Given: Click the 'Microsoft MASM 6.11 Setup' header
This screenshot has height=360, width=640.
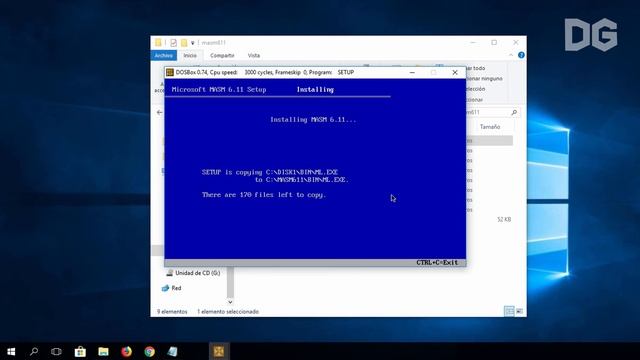Looking at the screenshot, I should (x=219, y=89).
